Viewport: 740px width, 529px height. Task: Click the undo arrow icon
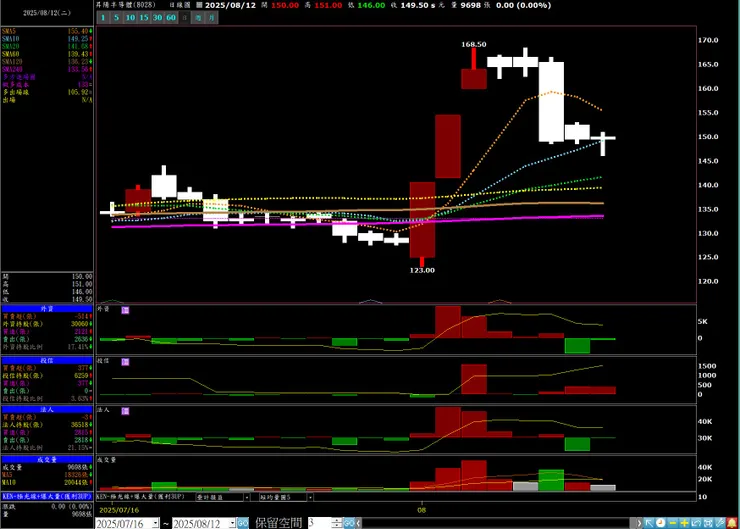pos(696,523)
